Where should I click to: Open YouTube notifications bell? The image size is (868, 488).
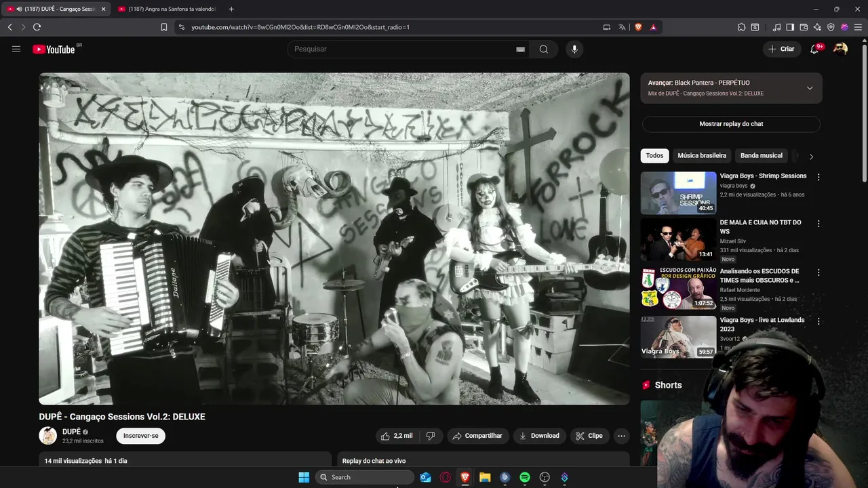pos(814,49)
